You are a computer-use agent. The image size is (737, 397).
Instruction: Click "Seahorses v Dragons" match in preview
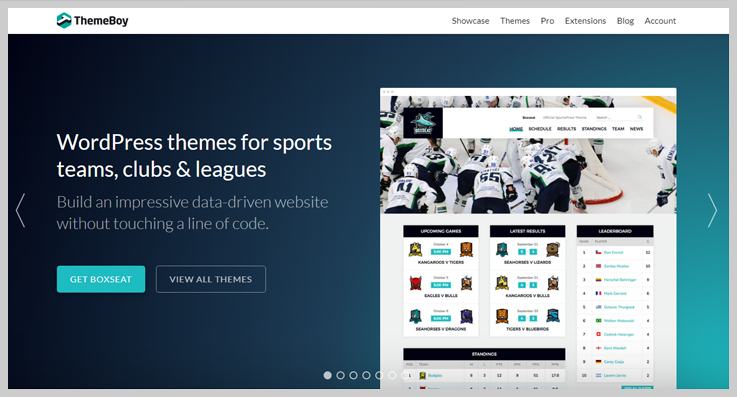441,329
